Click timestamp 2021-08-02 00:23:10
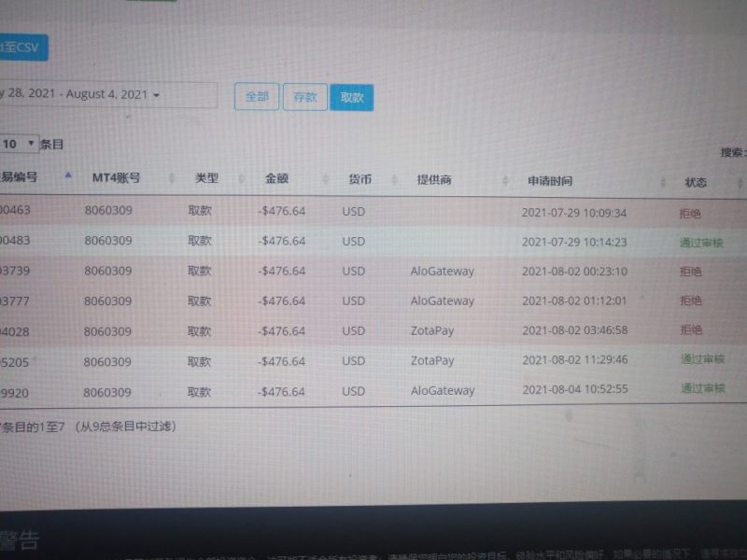This screenshot has height=560, width=747. click(x=574, y=272)
